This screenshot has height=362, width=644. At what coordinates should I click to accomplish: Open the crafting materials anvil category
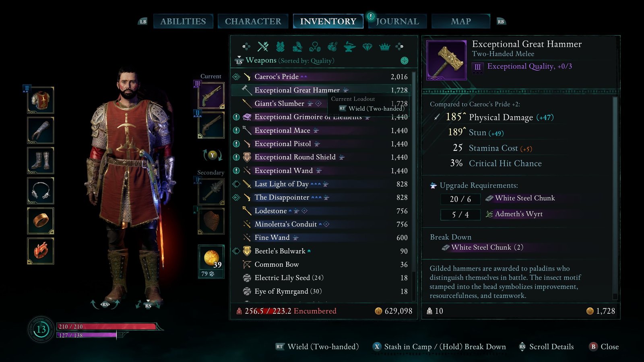(x=349, y=47)
